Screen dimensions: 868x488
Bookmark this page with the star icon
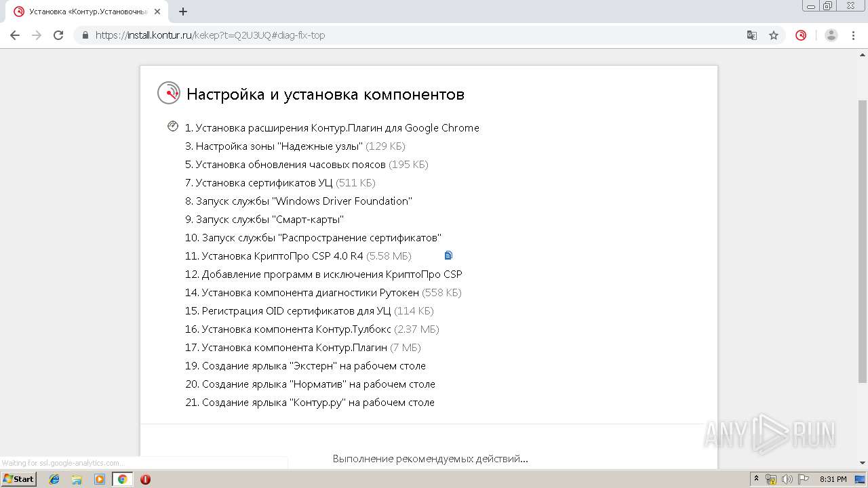pos(774,35)
